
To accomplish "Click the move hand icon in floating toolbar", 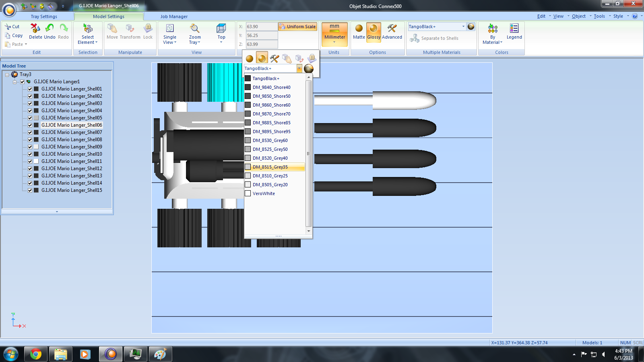I will [x=287, y=59].
